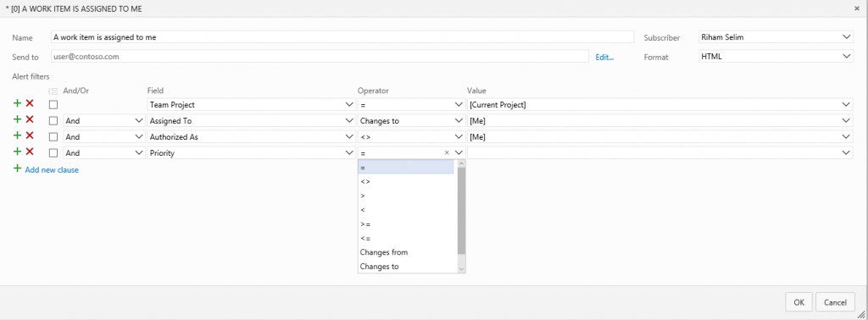Insert clause plus icon on Authorized As row
The width and height of the screenshot is (868, 320).
17,135
